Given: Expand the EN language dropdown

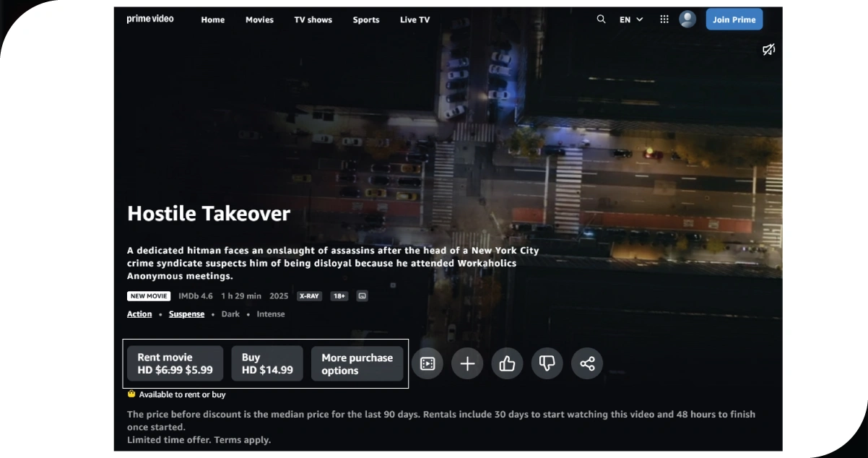Looking at the screenshot, I should (630, 20).
